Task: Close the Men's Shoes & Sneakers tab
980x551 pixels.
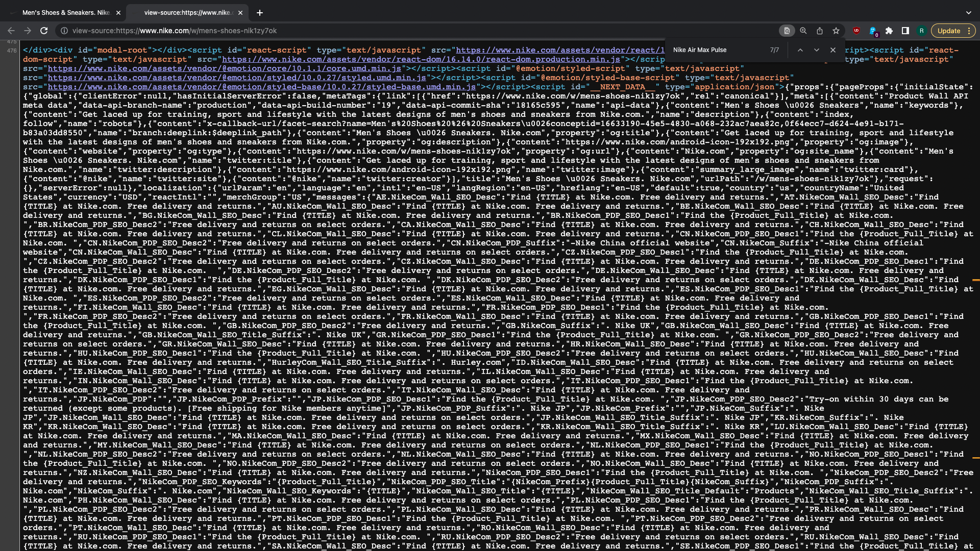Action: pyautogui.click(x=118, y=13)
